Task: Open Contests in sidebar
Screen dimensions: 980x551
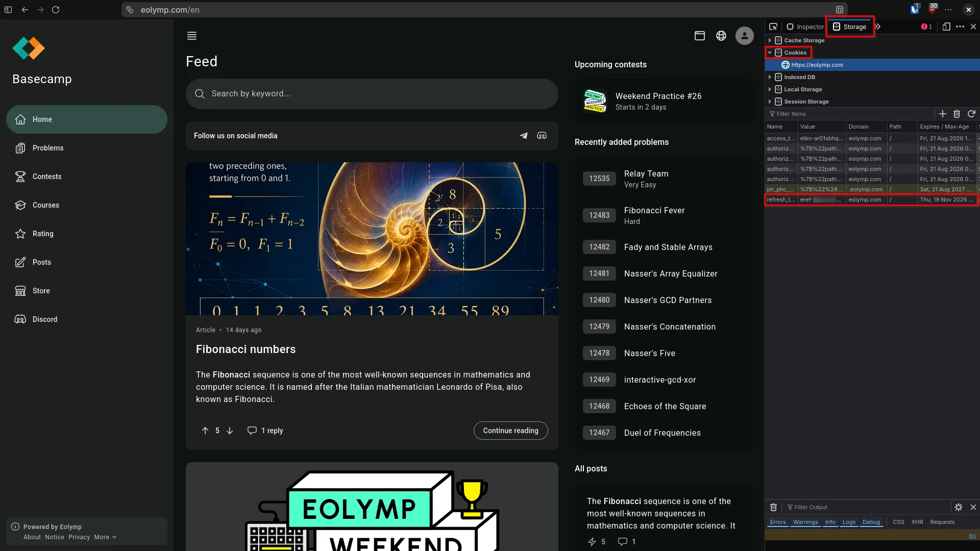Action: (87, 177)
